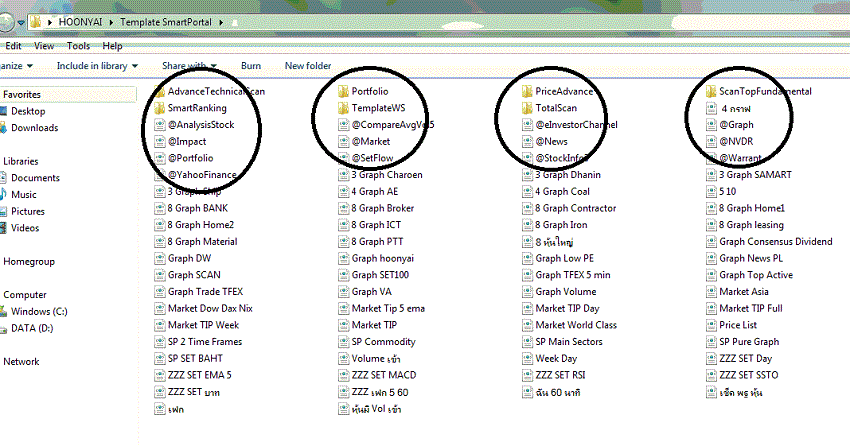Click the 4 Graph Coal file icon
This screenshot has width=850, height=446.
pos(527,191)
